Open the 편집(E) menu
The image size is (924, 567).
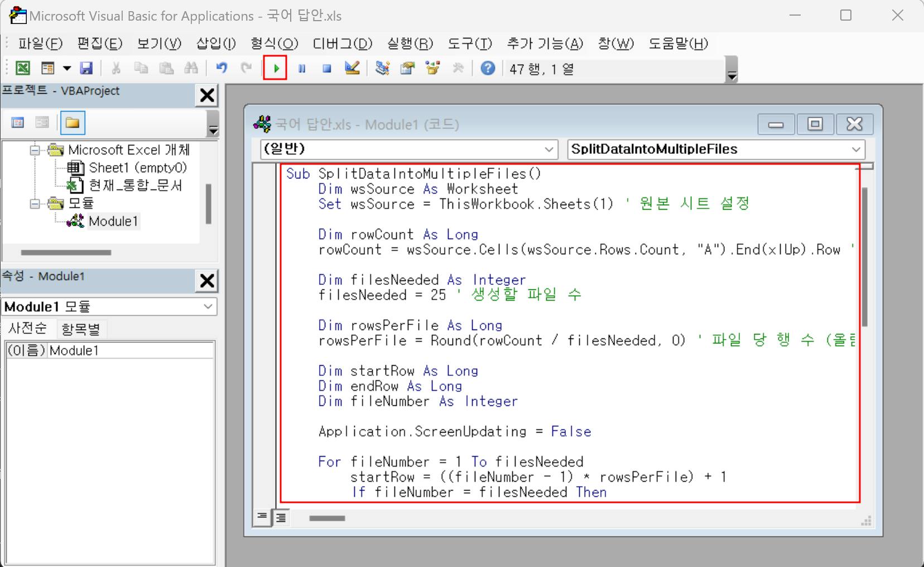tap(100, 43)
